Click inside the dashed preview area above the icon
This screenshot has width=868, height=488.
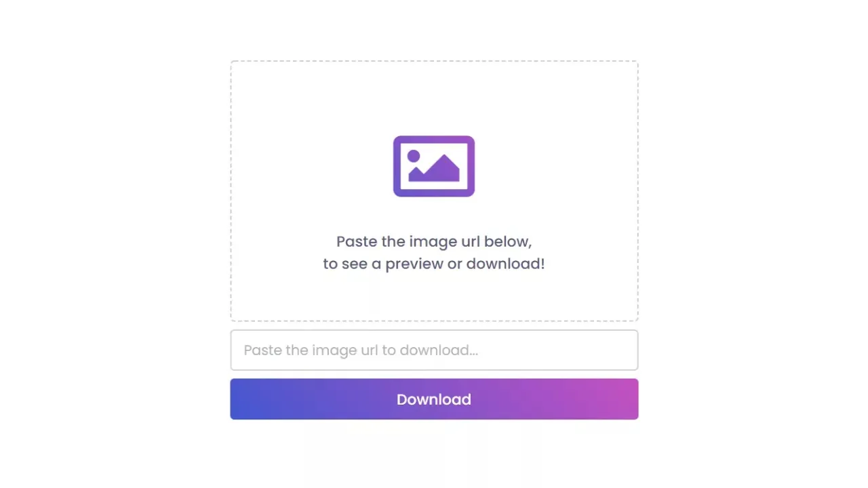pos(434,98)
